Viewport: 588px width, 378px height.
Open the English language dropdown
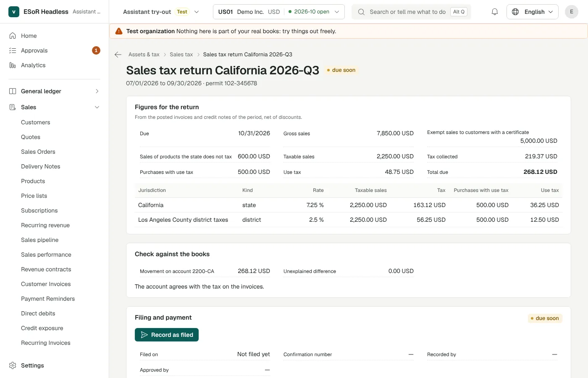click(533, 12)
